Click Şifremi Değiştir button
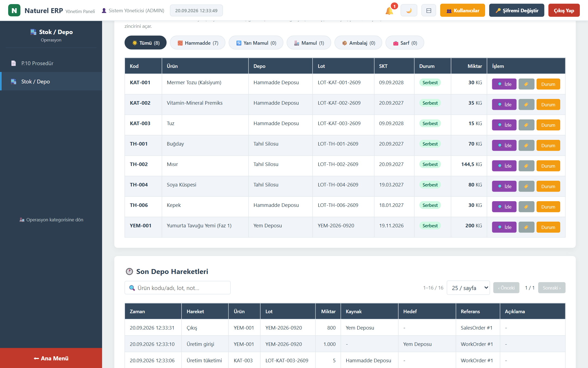This screenshot has height=368, width=588. (x=517, y=11)
